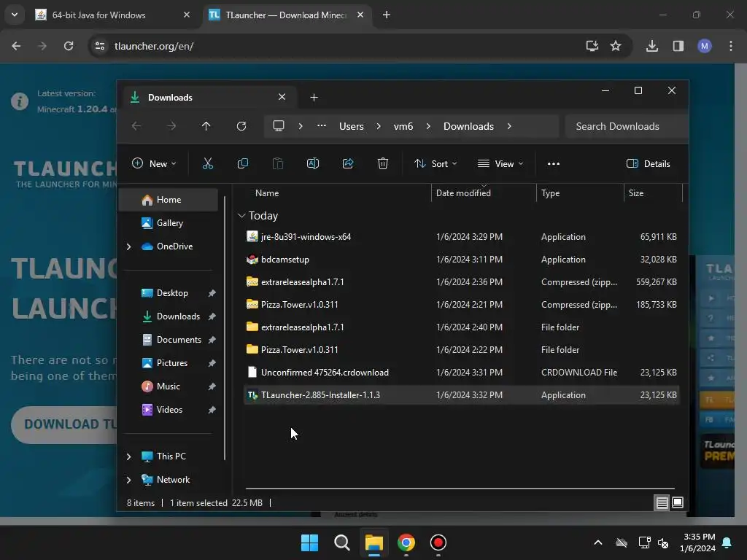The width and height of the screenshot is (747, 560).
Task: Select the jre-8u391-windows-x64 file
Action: (461, 237)
